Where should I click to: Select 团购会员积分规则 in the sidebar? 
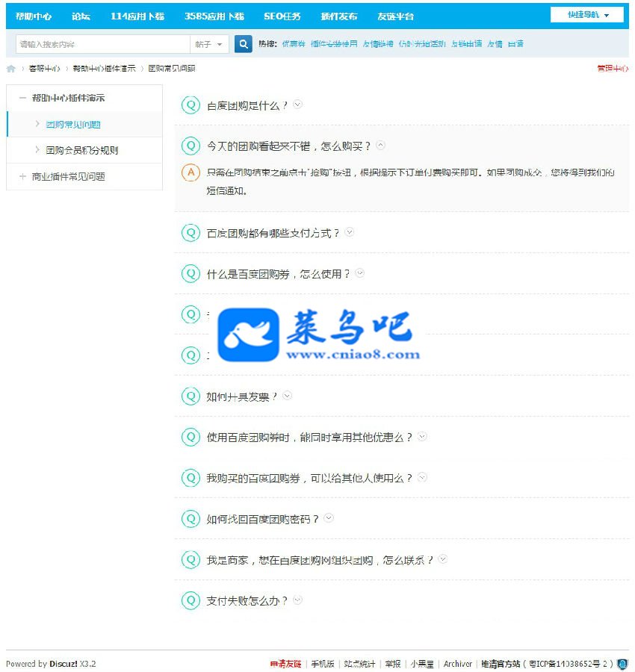82,150
